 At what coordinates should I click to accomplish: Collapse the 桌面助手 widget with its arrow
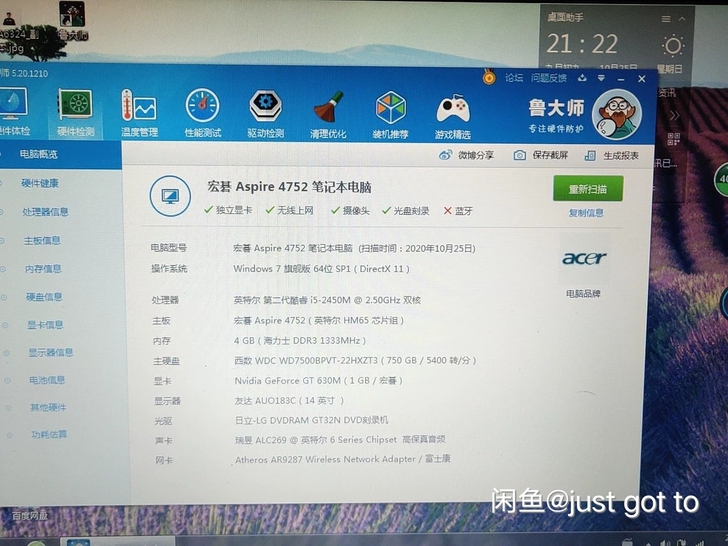(682, 19)
